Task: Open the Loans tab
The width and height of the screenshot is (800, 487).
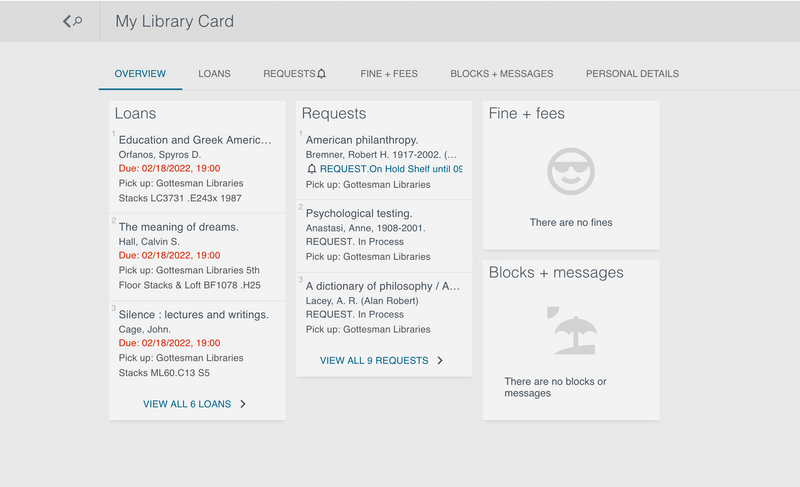Action: point(214,74)
